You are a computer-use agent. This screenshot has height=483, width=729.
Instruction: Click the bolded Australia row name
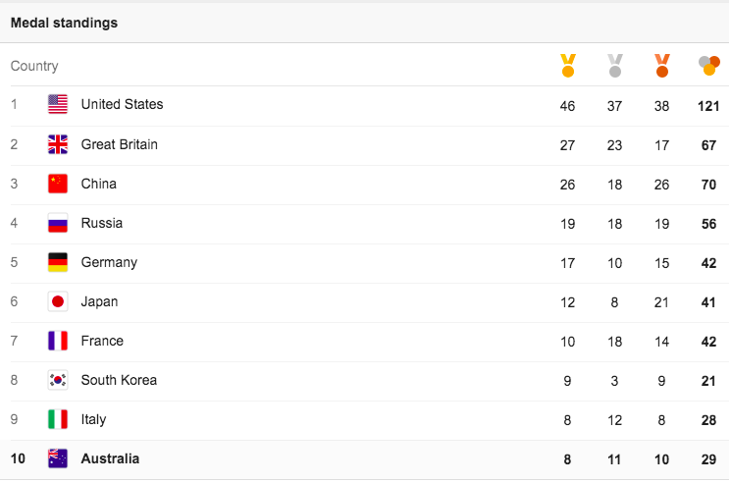[x=110, y=459]
